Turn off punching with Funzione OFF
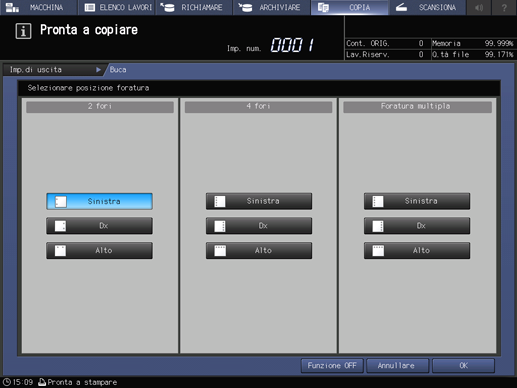This screenshot has width=517, height=388. (332, 366)
